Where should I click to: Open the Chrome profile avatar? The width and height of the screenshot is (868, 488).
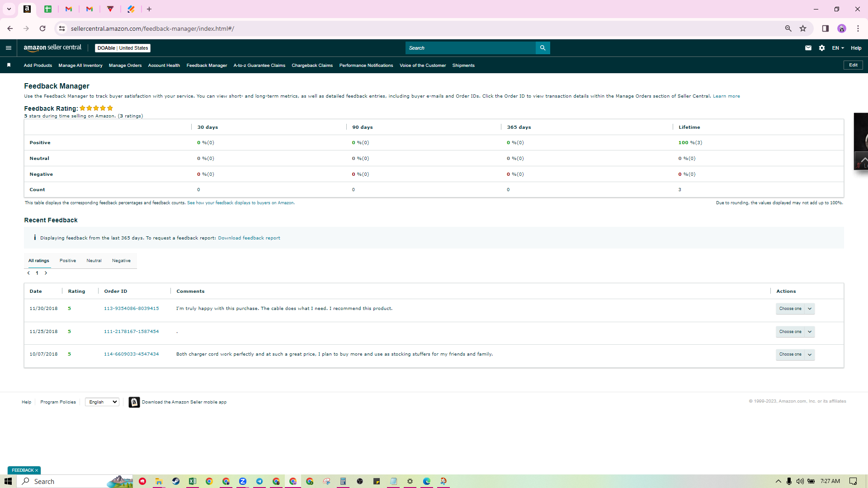coord(842,28)
